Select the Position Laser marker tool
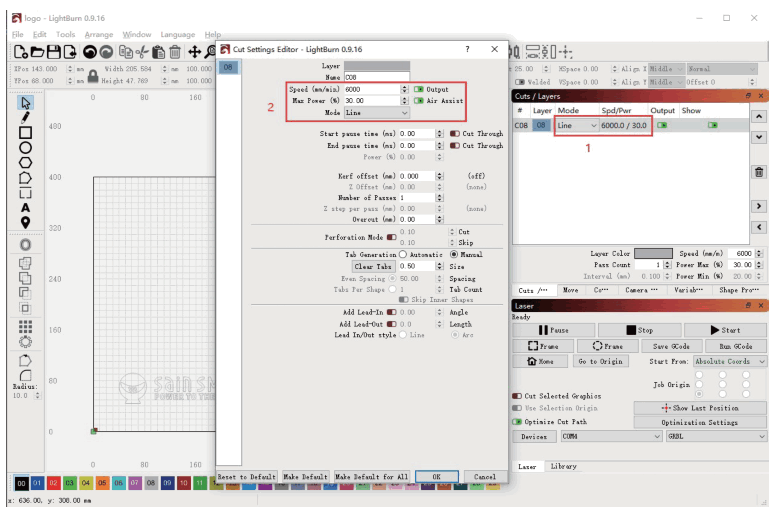Image resolution: width=780 pixels, height=517 pixels. 25,222
